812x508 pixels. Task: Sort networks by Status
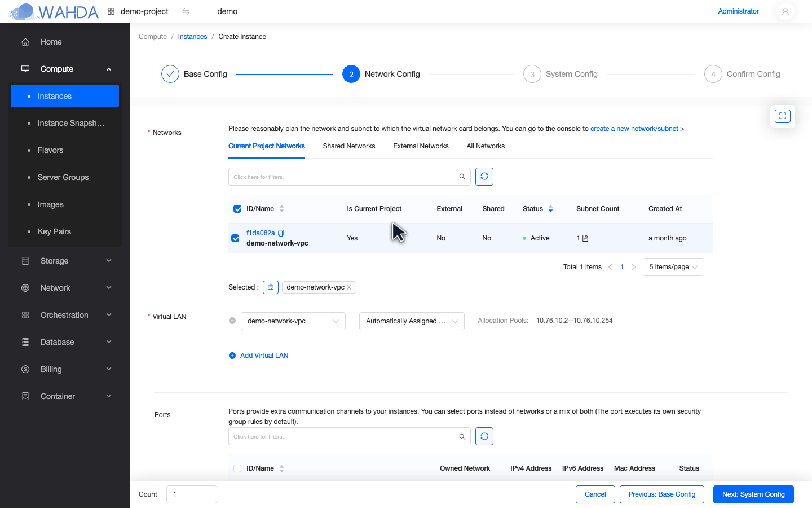click(x=550, y=209)
